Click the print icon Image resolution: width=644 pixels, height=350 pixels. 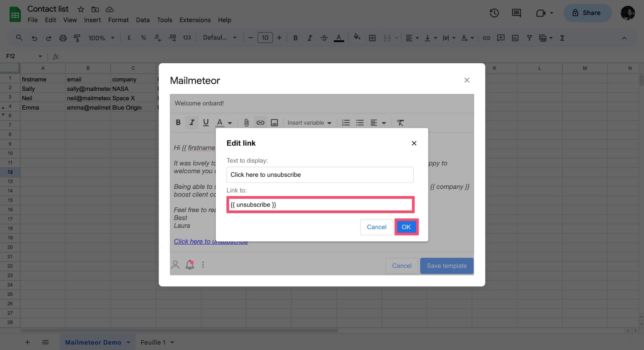tap(63, 38)
